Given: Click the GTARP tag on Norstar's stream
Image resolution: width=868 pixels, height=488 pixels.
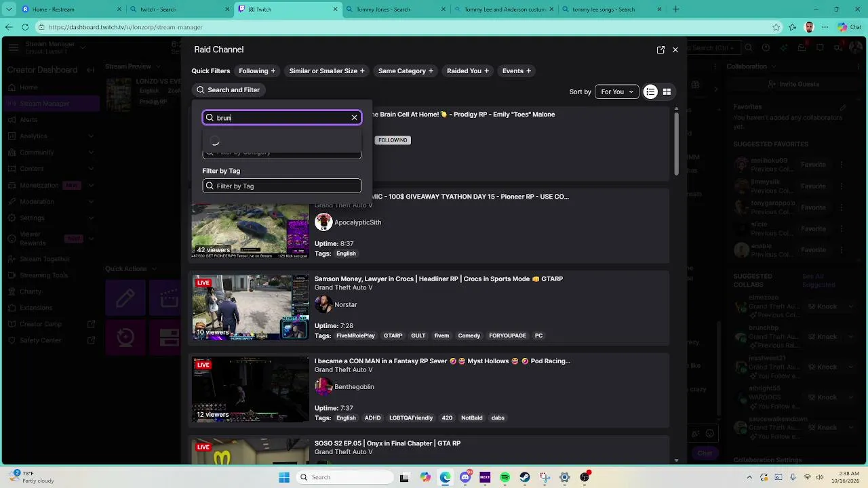Looking at the screenshot, I should pyautogui.click(x=393, y=335).
